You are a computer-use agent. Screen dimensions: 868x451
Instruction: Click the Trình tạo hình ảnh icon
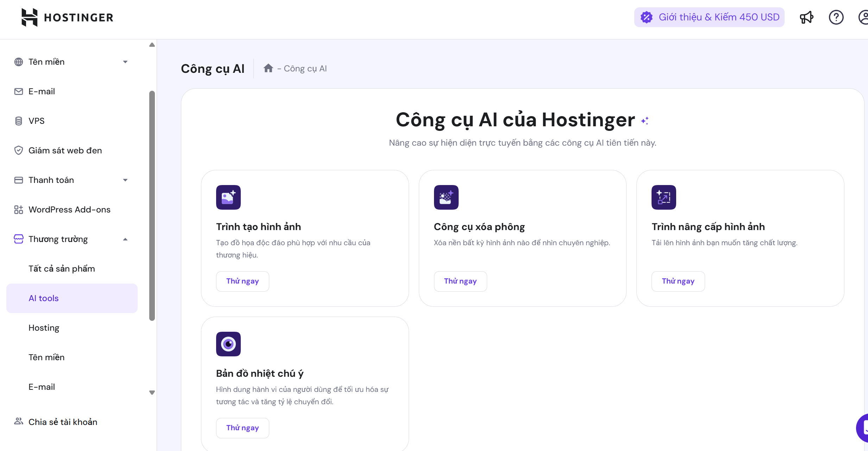pos(228,197)
